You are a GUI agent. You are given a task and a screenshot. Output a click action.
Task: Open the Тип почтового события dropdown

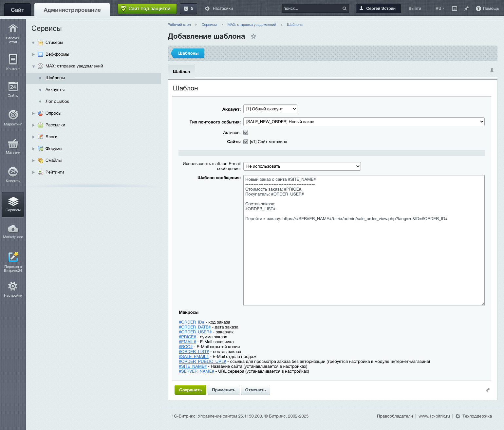click(x=364, y=122)
